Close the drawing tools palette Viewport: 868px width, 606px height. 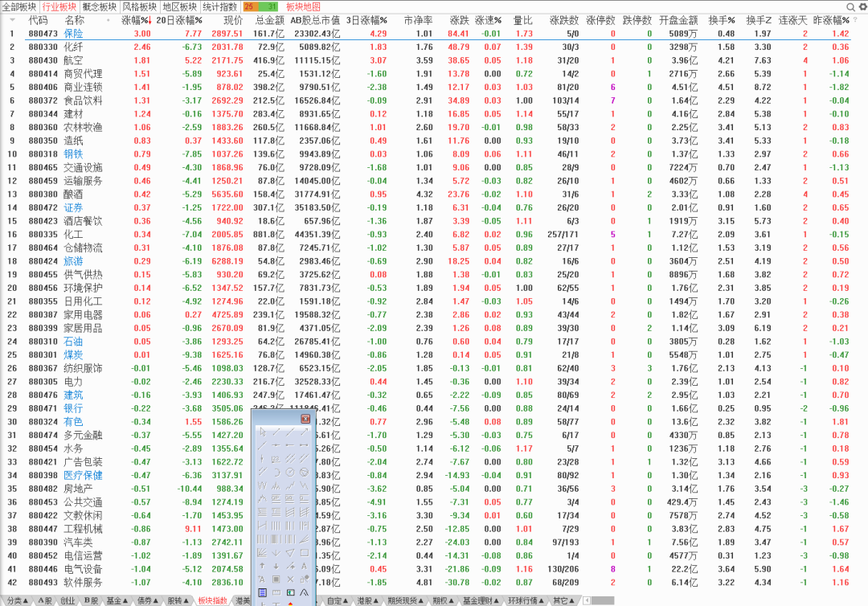305,419
